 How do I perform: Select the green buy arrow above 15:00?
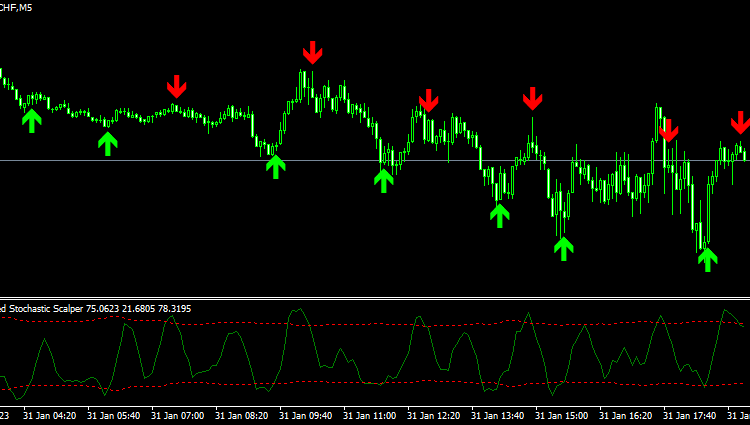click(x=564, y=248)
